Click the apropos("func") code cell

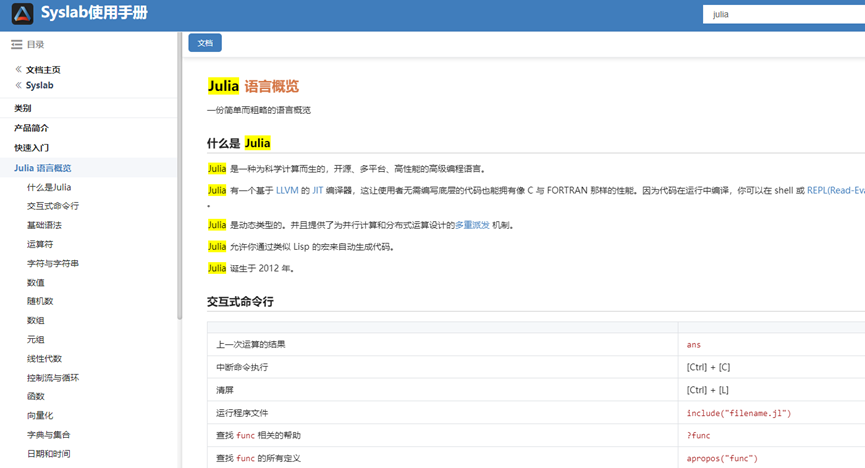722,459
